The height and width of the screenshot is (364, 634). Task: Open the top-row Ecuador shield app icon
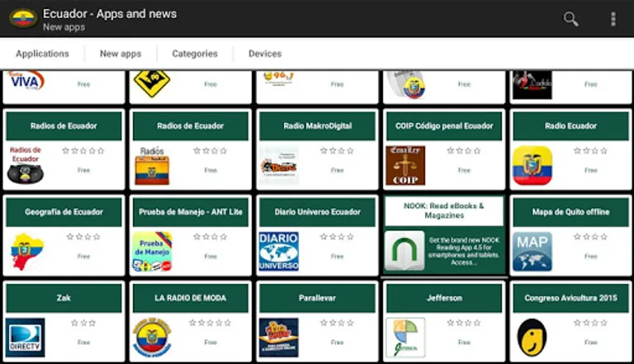[x=405, y=85]
